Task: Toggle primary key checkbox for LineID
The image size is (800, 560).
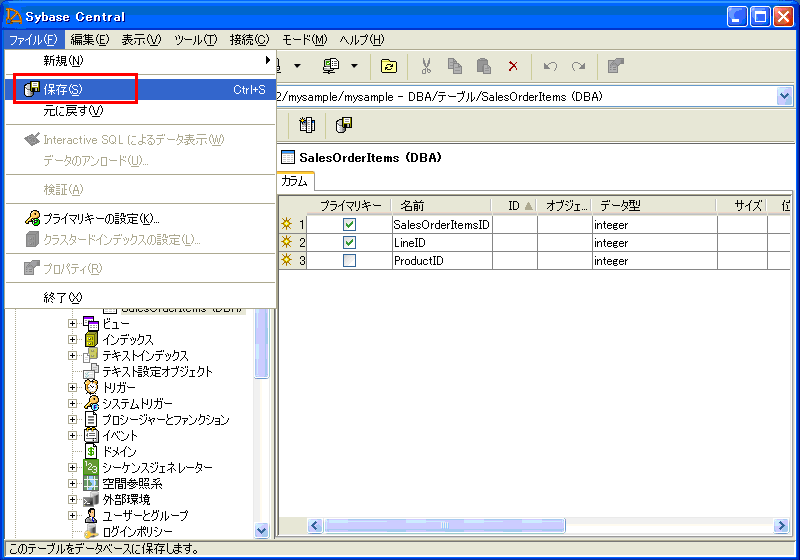Action: coord(349,243)
